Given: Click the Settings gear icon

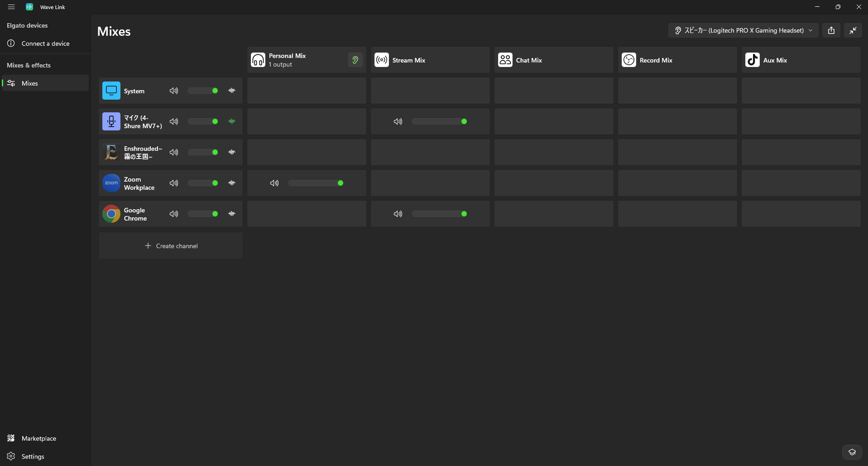Looking at the screenshot, I should (x=11, y=456).
